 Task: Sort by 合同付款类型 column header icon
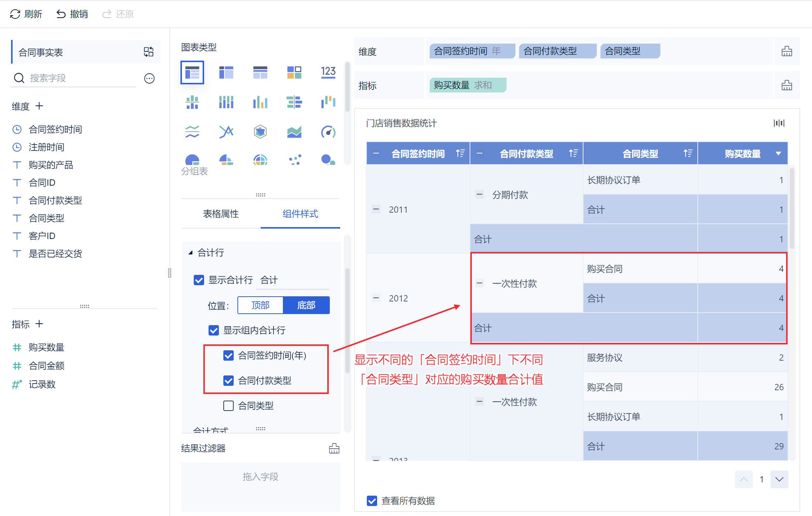573,153
